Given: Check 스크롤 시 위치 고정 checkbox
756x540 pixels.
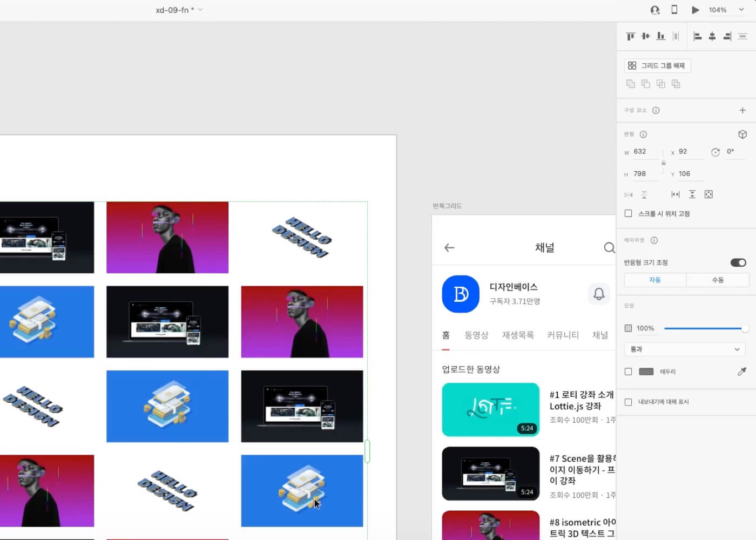Looking at the screenshot, I should pos(628,213).
